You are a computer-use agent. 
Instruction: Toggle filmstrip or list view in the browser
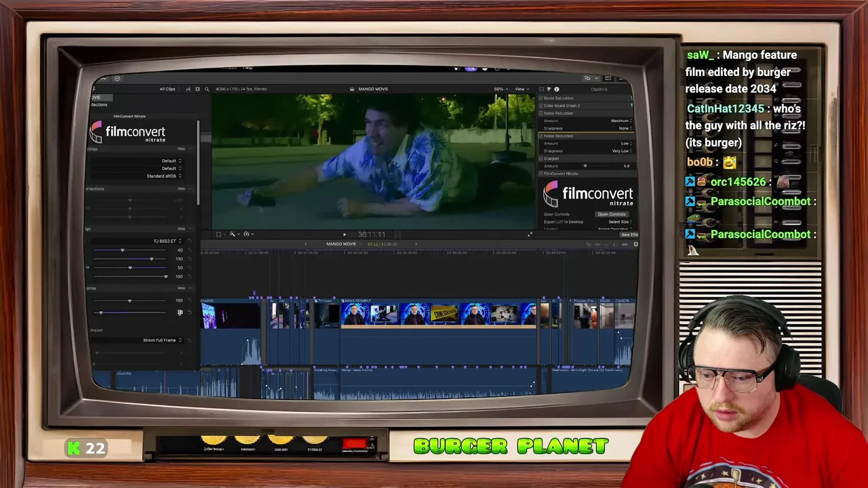coord(188,89)
